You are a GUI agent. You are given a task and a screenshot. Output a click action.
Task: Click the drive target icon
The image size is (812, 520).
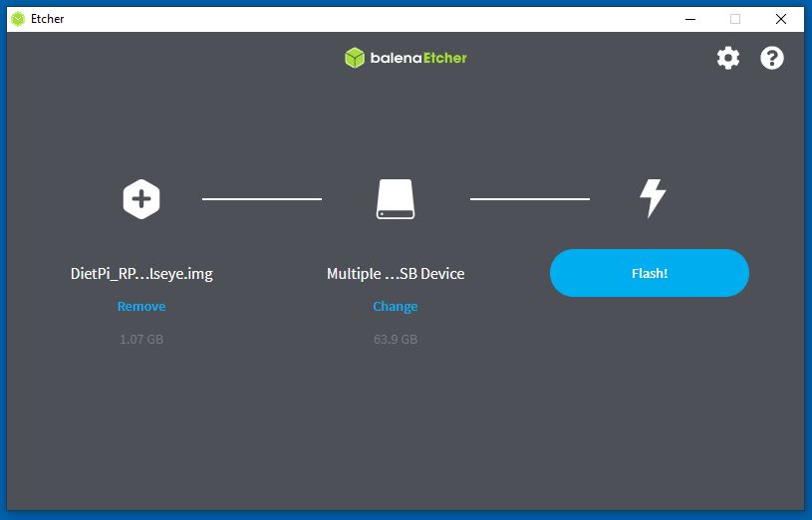(396, 199)
